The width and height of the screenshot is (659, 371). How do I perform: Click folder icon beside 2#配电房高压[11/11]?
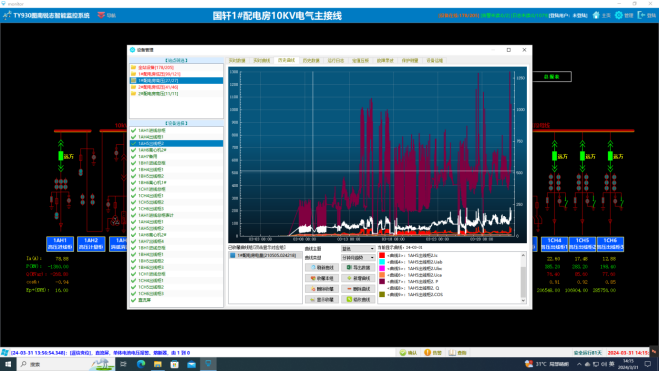[134, 93]
